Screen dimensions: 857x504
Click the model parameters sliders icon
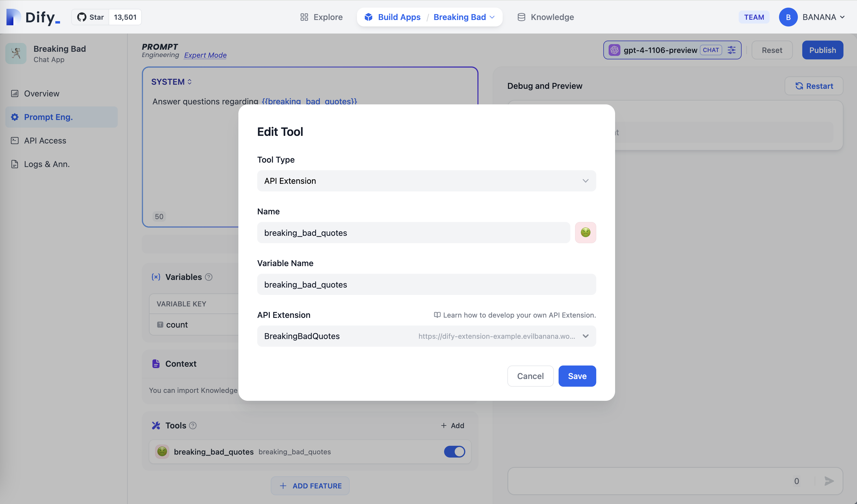732,50
